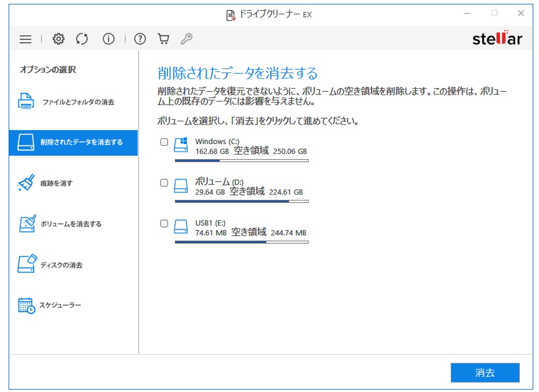Click the Windows (C:) volume name

(217, 142)
